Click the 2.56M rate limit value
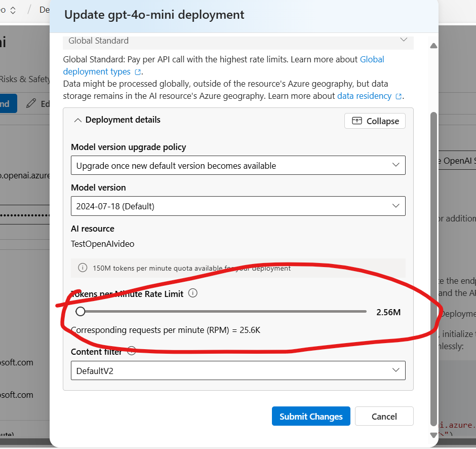 (388, 312)
